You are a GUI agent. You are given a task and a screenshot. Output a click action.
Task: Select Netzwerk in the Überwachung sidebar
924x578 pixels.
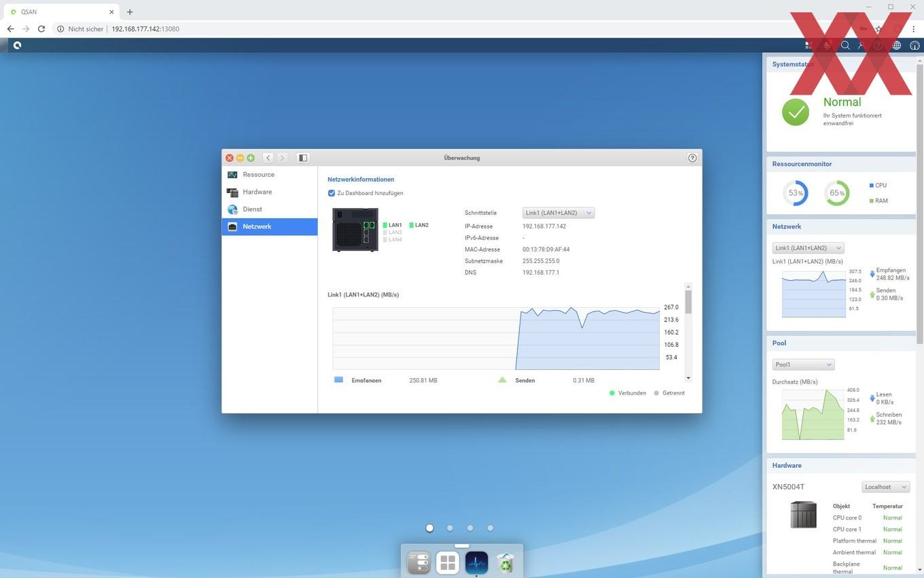coord(270,226)
